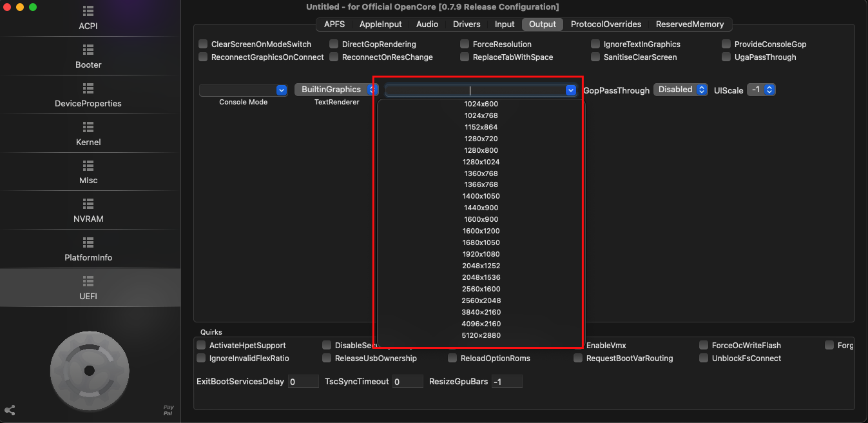This screenshot has width=868, height=423.
Task: Enable ForceOcWriteFlash quirk
Action: click(704, 346)
